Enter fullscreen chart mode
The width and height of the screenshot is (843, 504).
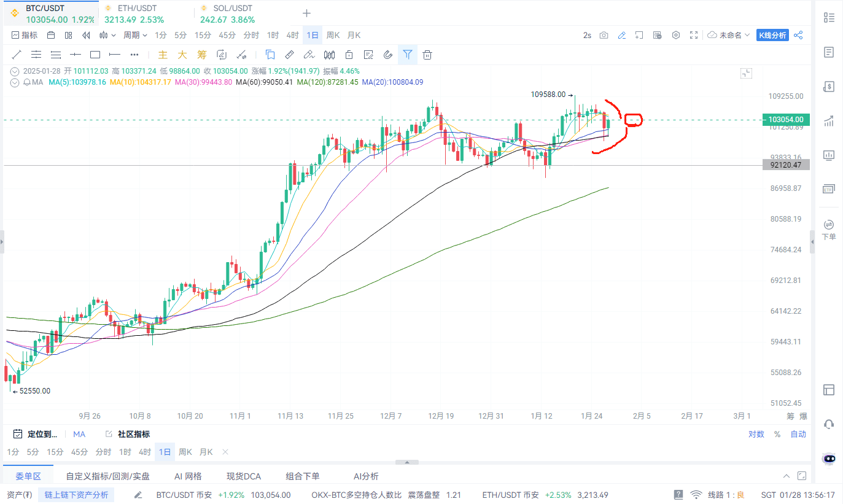point(694,35)
